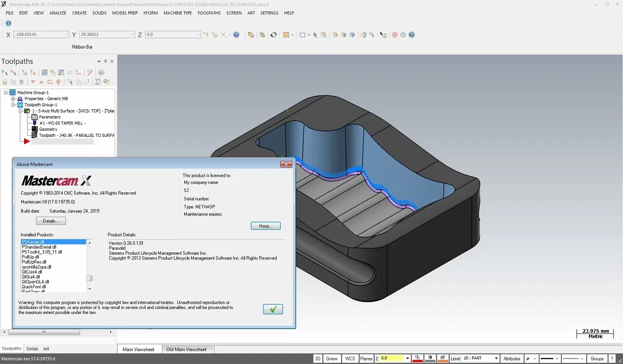Click regenerate all dirty operations icon

(x=33, y=73)
